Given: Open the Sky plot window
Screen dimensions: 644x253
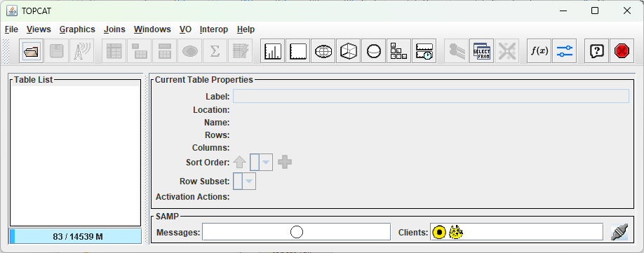Looking at the screenshot, I should 323,51.
